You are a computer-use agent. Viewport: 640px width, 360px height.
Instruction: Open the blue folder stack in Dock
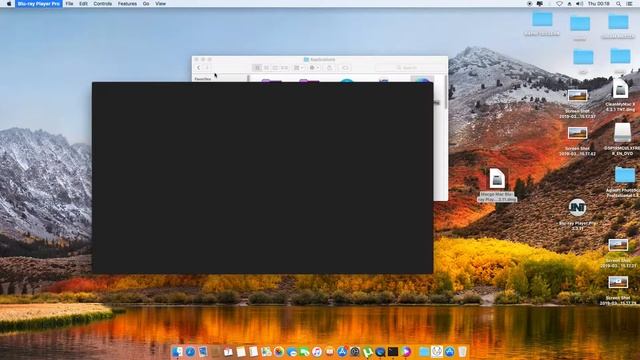[424, 351]
